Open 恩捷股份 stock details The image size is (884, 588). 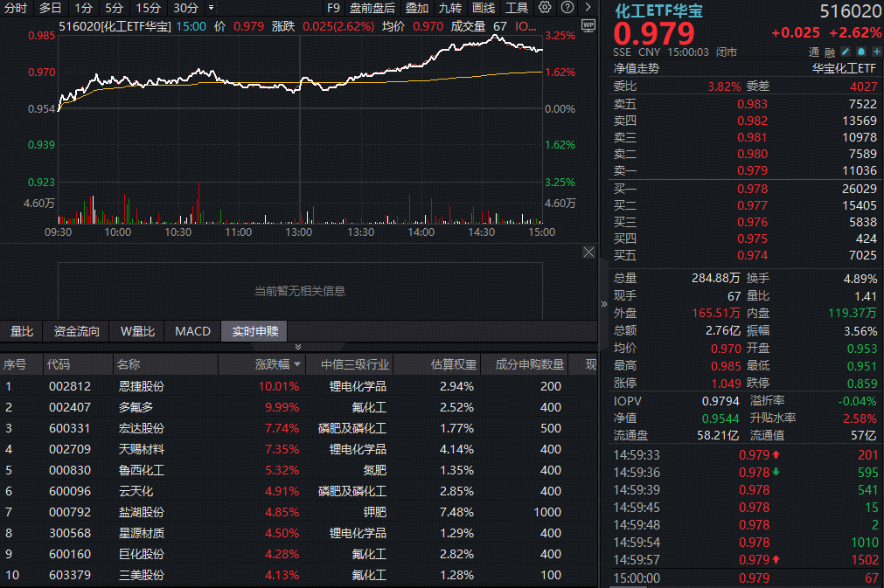(x=142, y=385)
